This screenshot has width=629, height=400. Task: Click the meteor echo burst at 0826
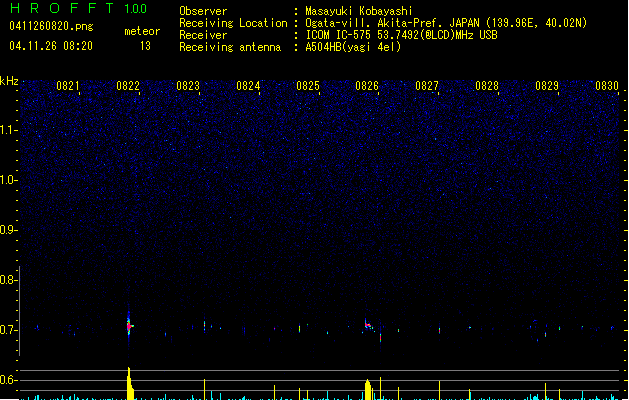point(368,325)
